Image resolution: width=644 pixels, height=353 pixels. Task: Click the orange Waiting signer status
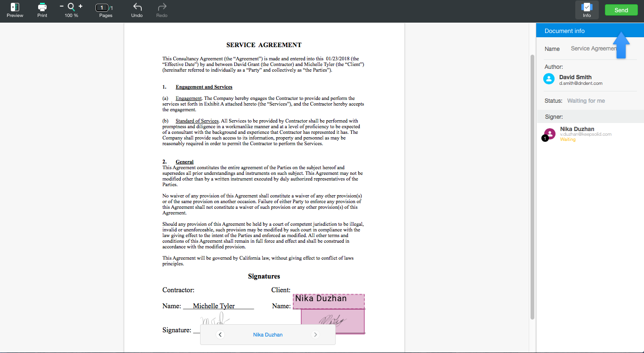568,140
